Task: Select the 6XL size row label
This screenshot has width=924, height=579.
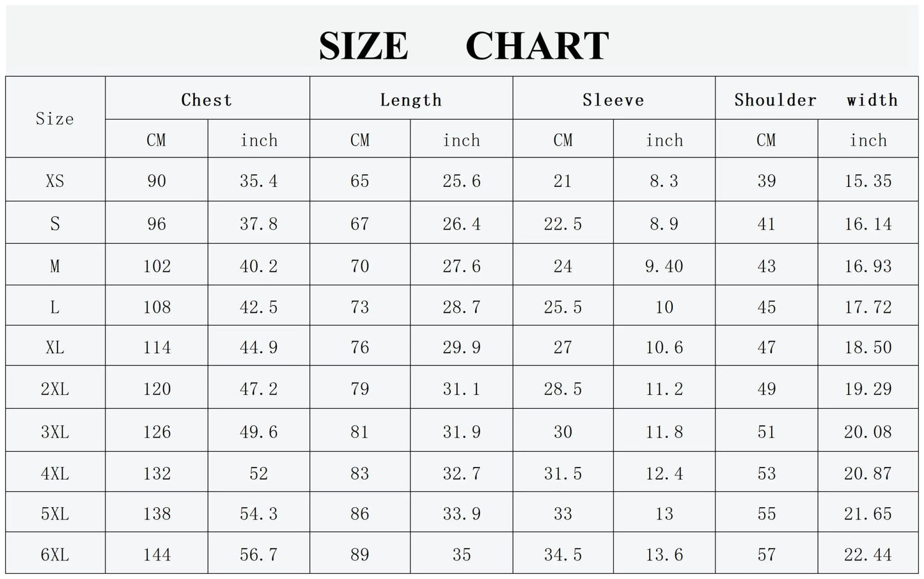Action: click(x=55, y=555)
